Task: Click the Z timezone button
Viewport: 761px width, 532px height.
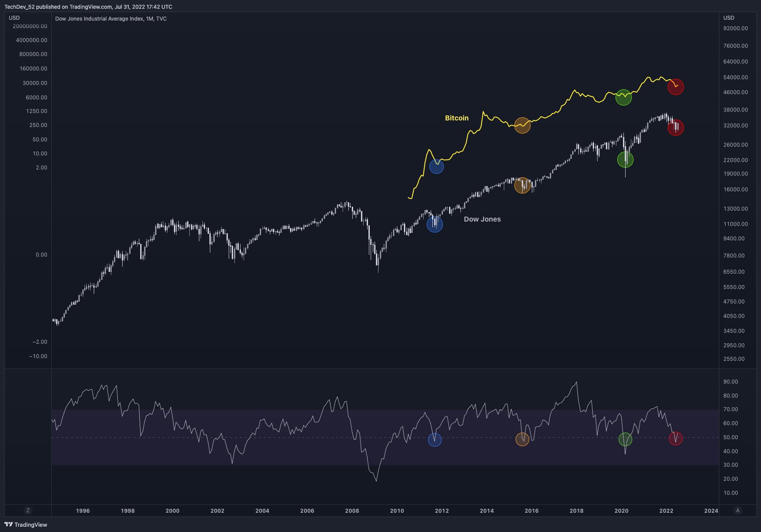Action: 28,511
